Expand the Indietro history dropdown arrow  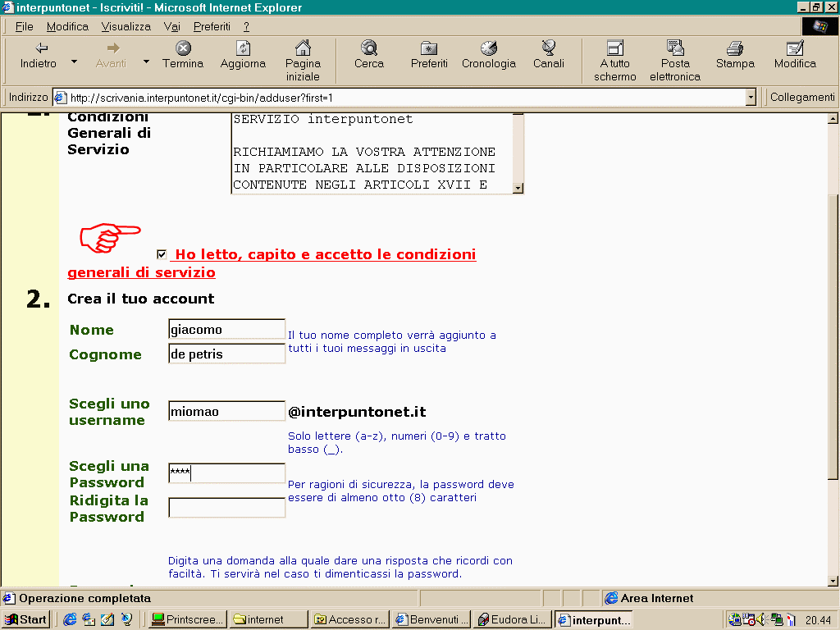pyautogui.click(x=75, y=62)
